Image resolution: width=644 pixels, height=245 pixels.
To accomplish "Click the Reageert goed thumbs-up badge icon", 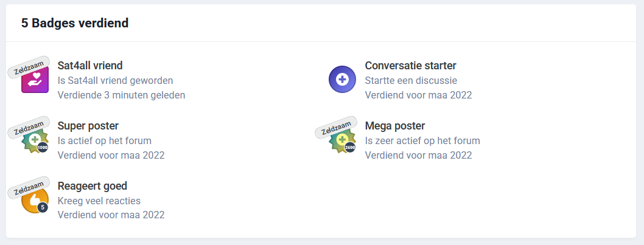I will (x=35, y=200).
